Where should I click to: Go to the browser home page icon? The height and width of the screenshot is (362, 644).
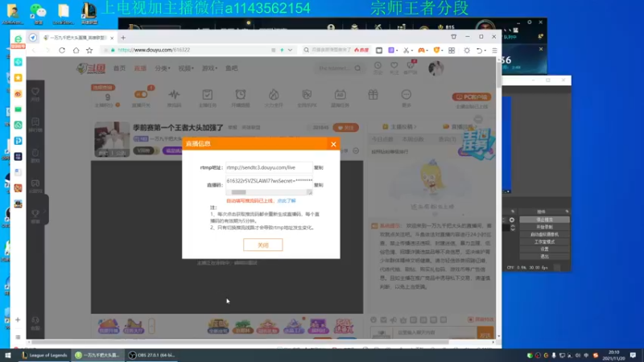[x=76, y=50]
